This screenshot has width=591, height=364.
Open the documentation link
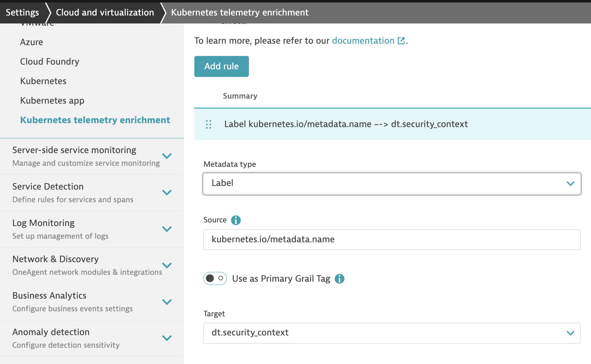pos(363,41)
